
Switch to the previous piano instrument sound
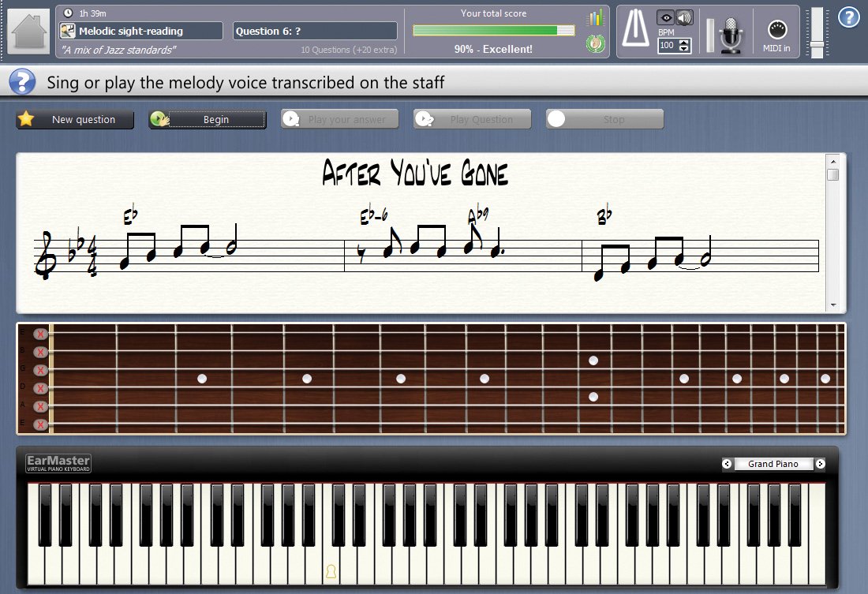point(727,464)
